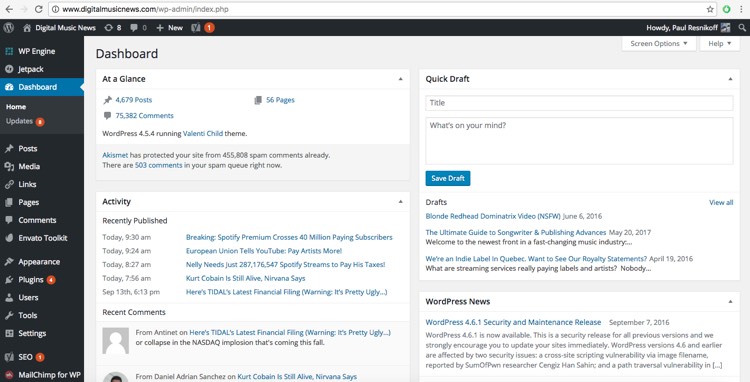Screen dimensions: 750x382
Task: Open comments bubble in admin bar
Action: 138,28
